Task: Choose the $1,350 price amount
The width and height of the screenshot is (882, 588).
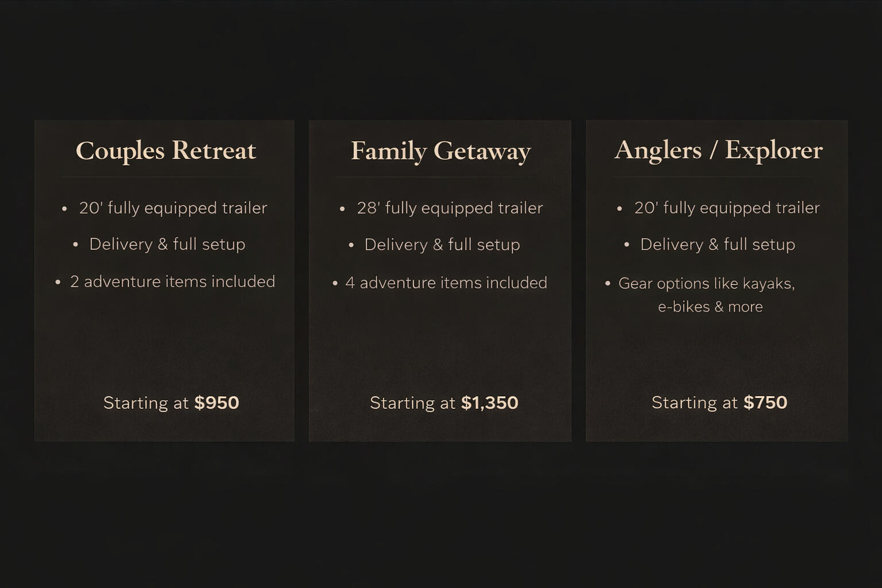Action: point(490,403)
